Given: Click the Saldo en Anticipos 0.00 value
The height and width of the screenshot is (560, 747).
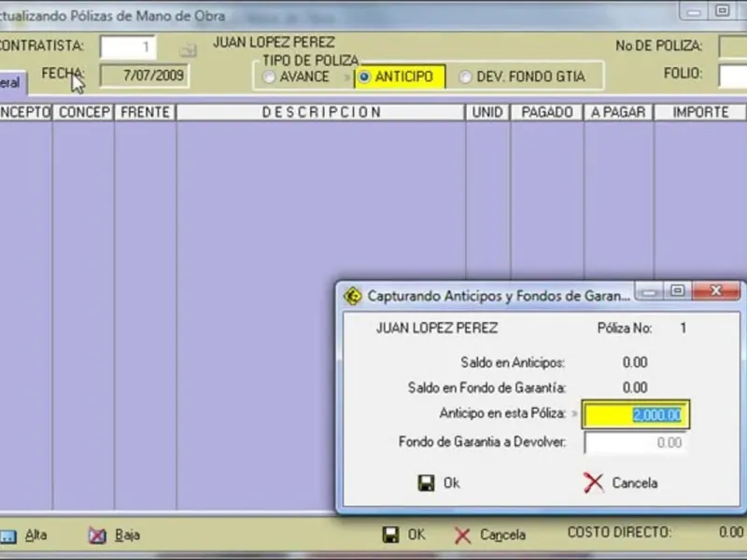Looking at the screenshot, I should tap(635, 362).
